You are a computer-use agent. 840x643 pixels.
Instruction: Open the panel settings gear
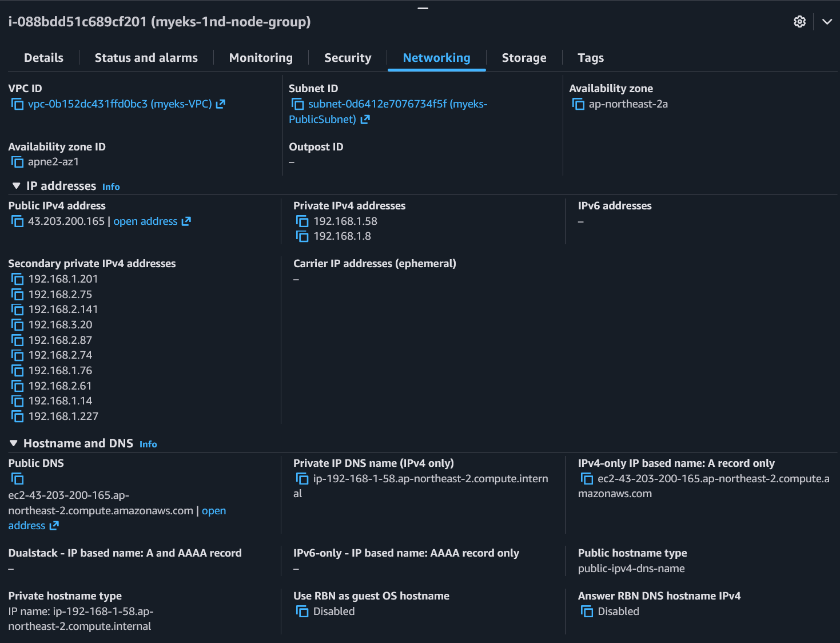799,21
